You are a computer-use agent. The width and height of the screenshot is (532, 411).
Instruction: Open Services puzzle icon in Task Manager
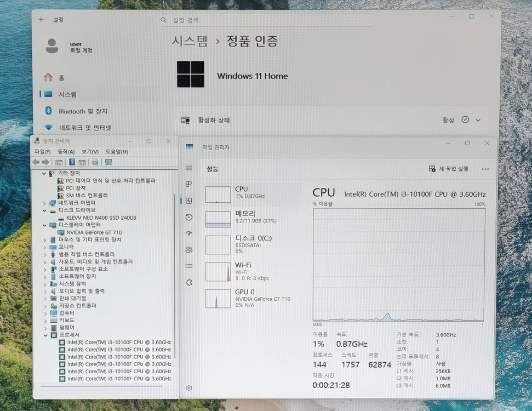189,282
